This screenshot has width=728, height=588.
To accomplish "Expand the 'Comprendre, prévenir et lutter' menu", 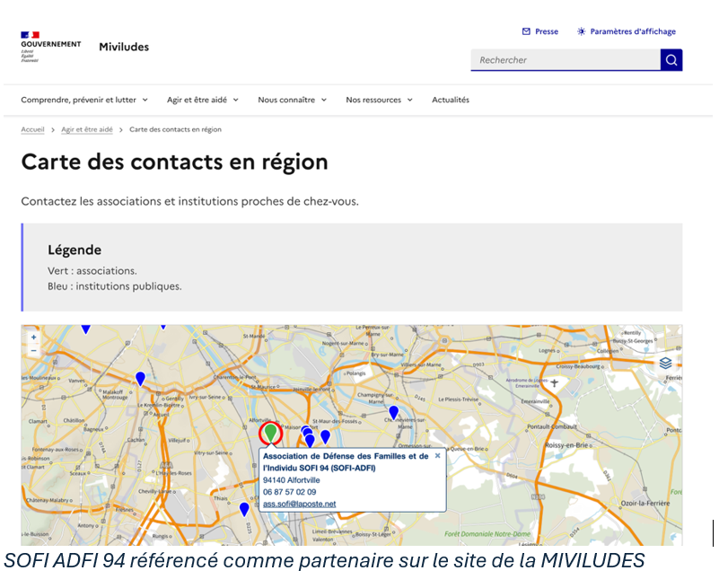I will tap(84, 100).
